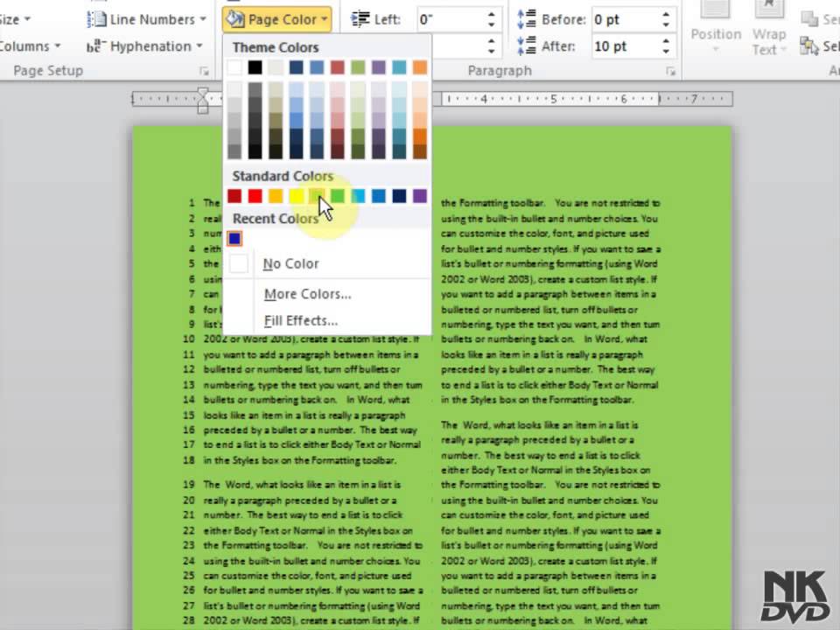The height and width of the screenshot is (630, 840).
Task: Click the Spacing After icon
Action: pyautogui.click(x=527, y=46)
